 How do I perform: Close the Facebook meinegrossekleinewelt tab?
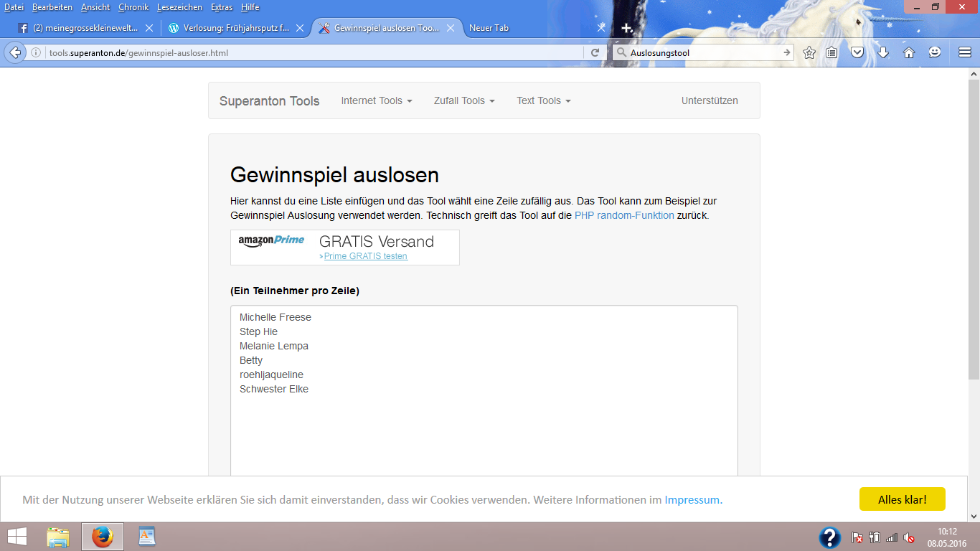pyautogui.click(x=149, y=28)
